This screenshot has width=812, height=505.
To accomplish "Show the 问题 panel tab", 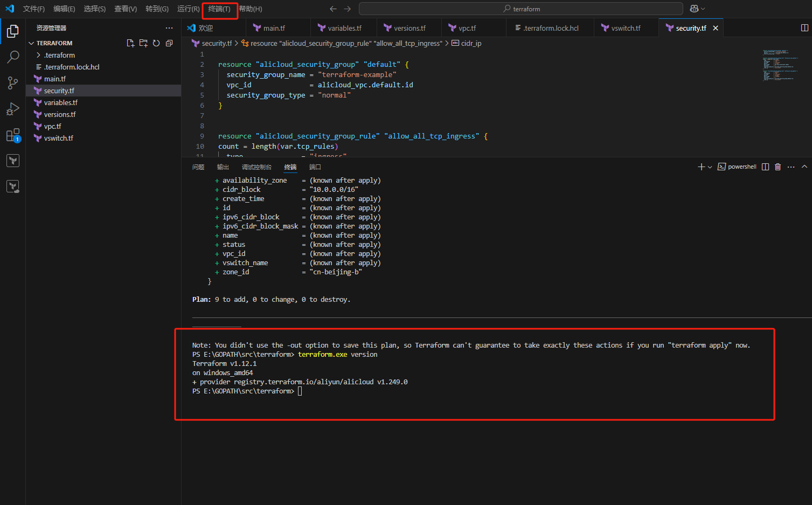I will pos(198,167).
